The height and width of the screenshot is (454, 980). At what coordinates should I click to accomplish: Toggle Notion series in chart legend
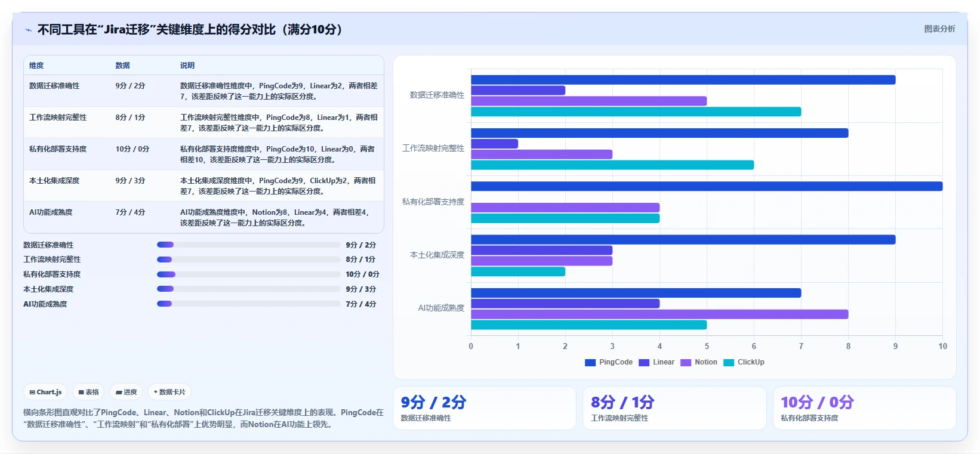(699, 362)
